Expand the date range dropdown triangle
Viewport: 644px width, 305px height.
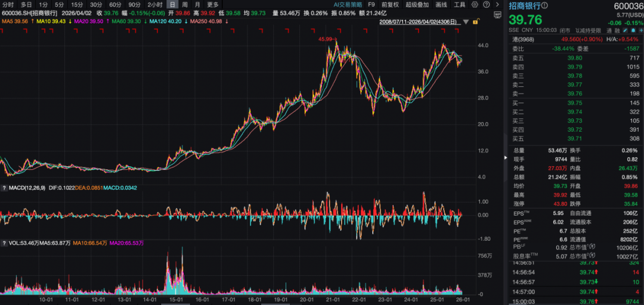click(465, 23)
